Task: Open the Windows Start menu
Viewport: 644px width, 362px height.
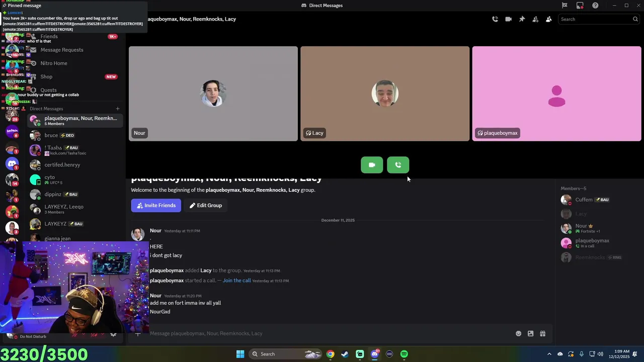Action: tap(240, 354)
